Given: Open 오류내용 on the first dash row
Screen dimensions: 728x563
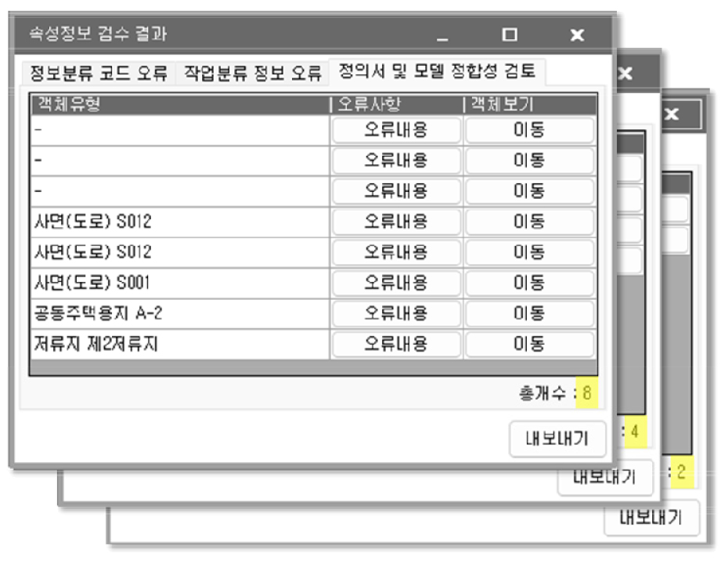Looking at the screenshot, I should [x=398, y=130].
